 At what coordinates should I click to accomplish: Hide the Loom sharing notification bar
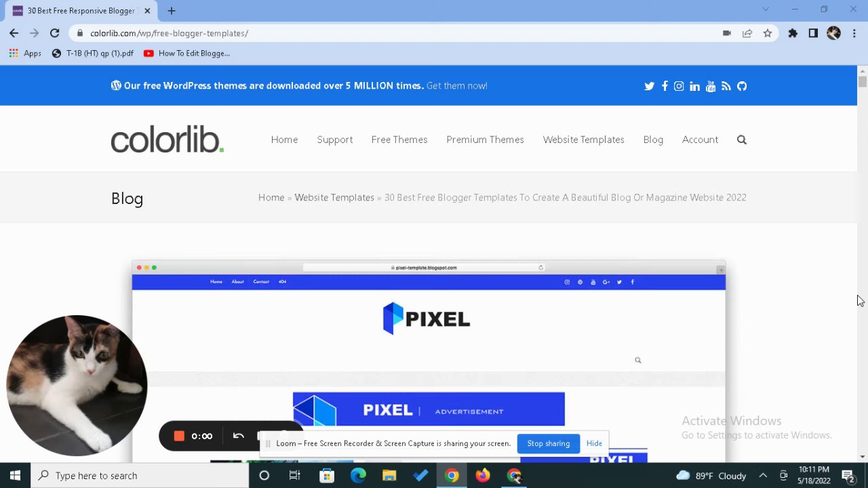coord(594,443)
